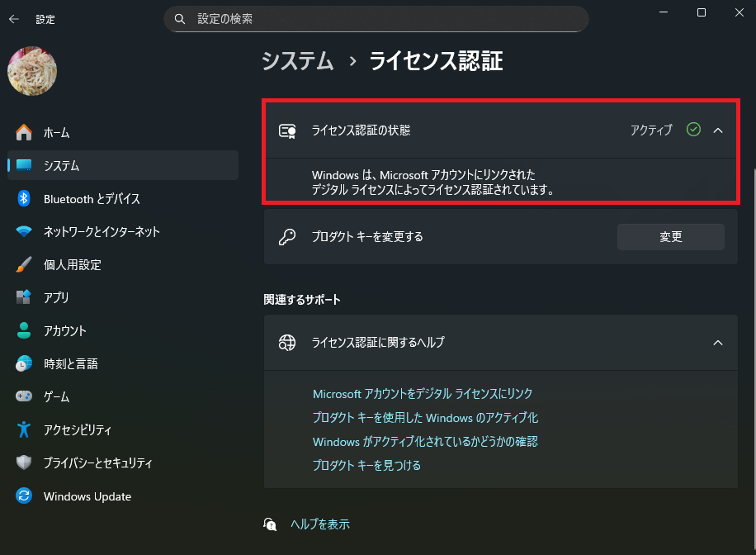Click the 設定の検索 search box
Screen dimensions: 756x555
376,18
